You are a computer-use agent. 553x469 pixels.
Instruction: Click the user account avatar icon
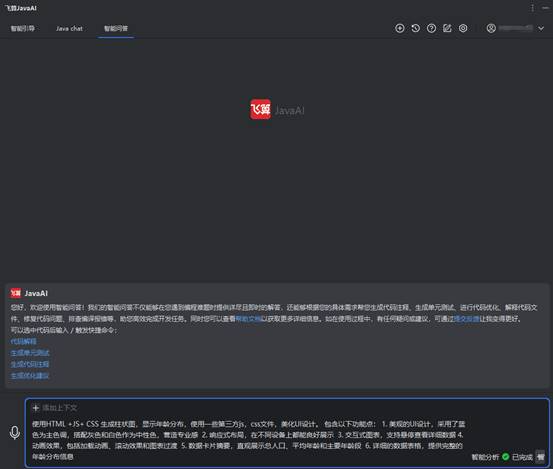[491, 28]
